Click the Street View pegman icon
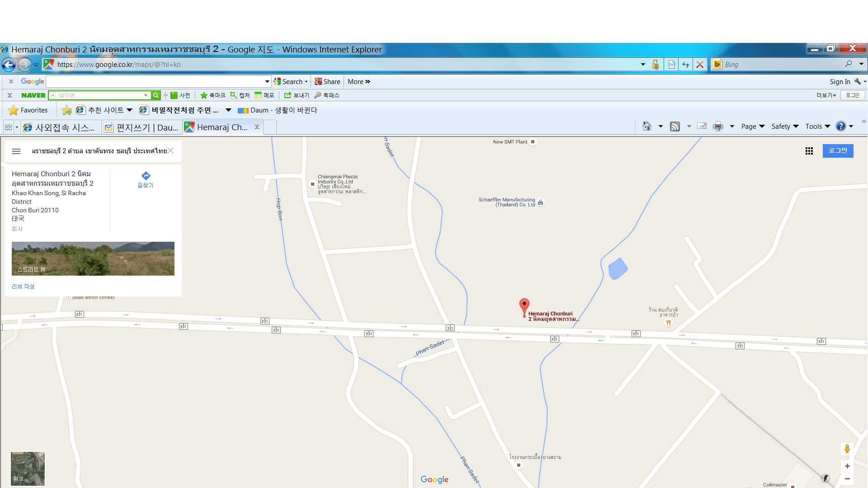The width and height of the screenshot is (868, 488). [847, 449]
